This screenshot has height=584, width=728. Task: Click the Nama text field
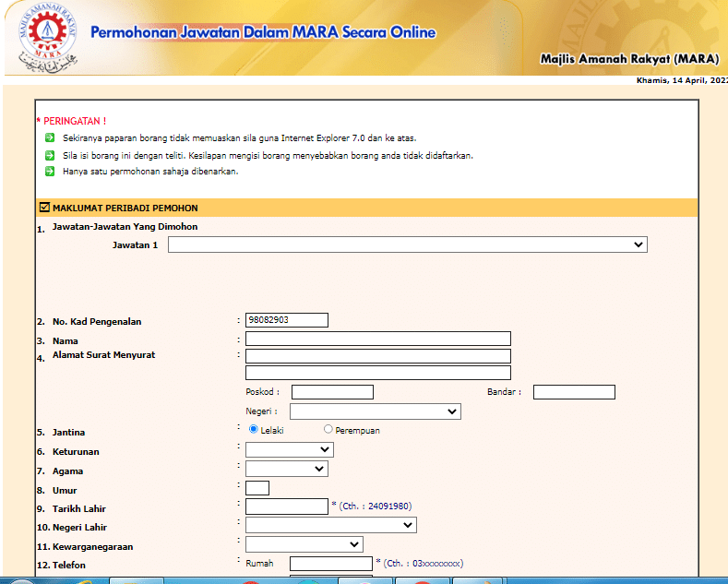pos(378,339)
